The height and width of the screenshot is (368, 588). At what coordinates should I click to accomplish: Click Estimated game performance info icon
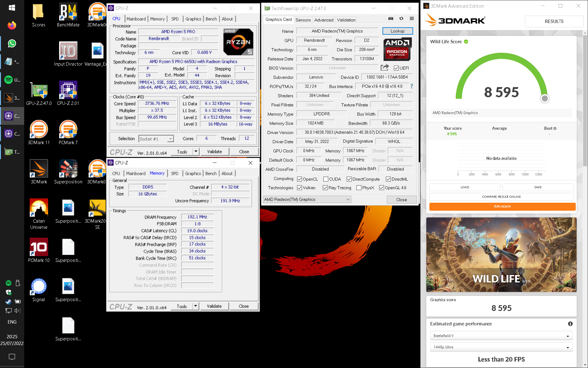coord(570,324)
